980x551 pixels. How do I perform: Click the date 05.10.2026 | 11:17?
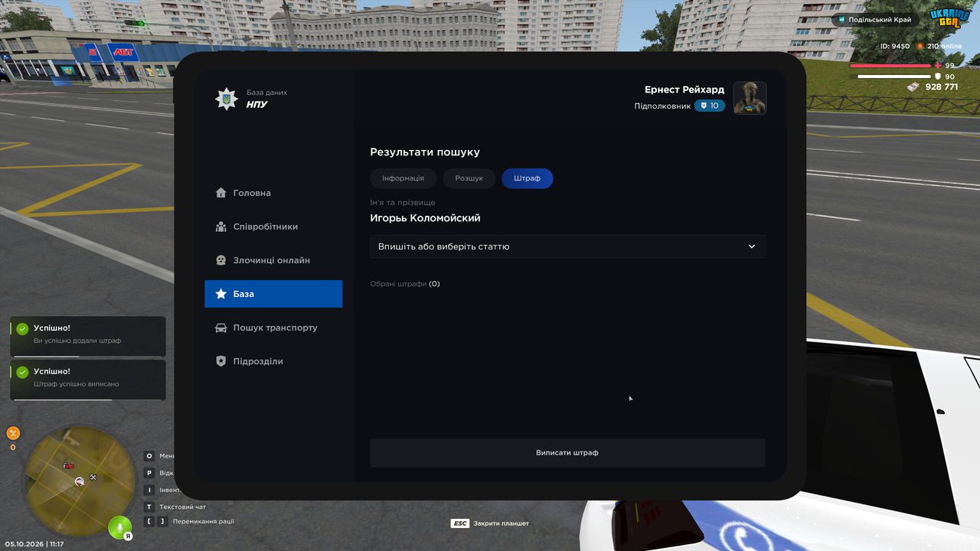(x=34, y=544)
